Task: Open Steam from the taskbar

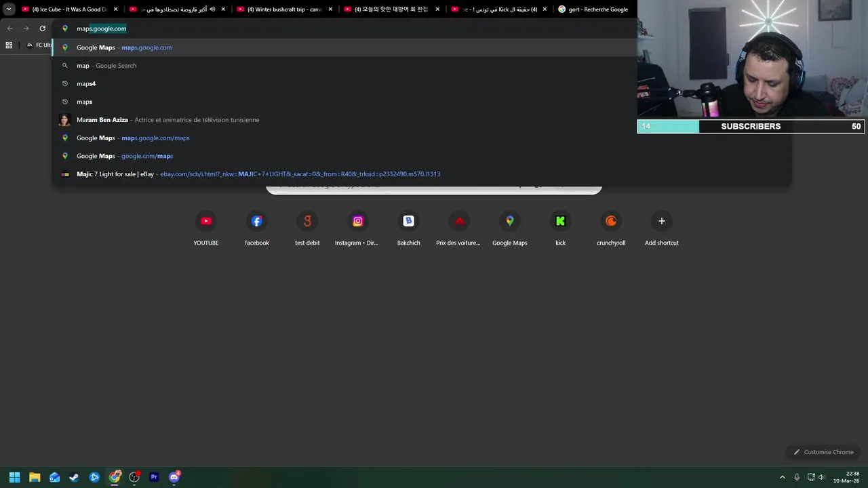Action: point(74,477)
